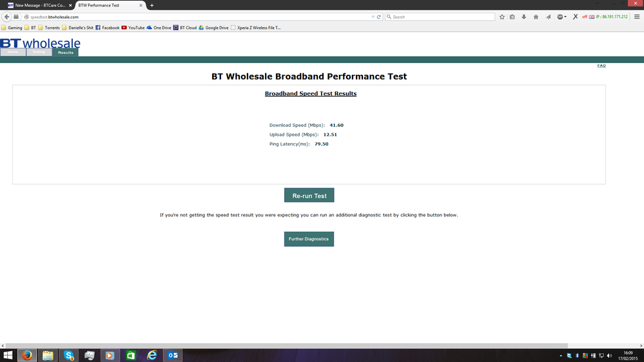
Task: Open the Results site tab
Action: pyautogui.click(x=66, y=52)
